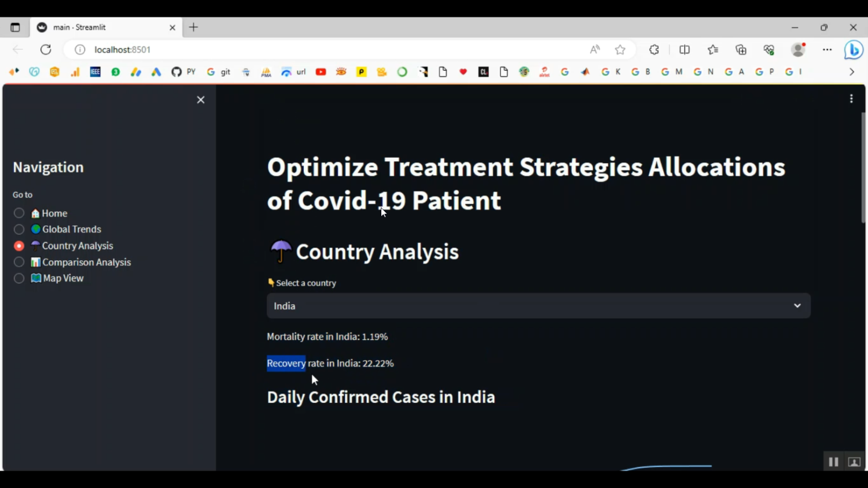This screenshot has height=488, width=868.
Task: Open the Bing Copilot sidebar
Action: 854,50
